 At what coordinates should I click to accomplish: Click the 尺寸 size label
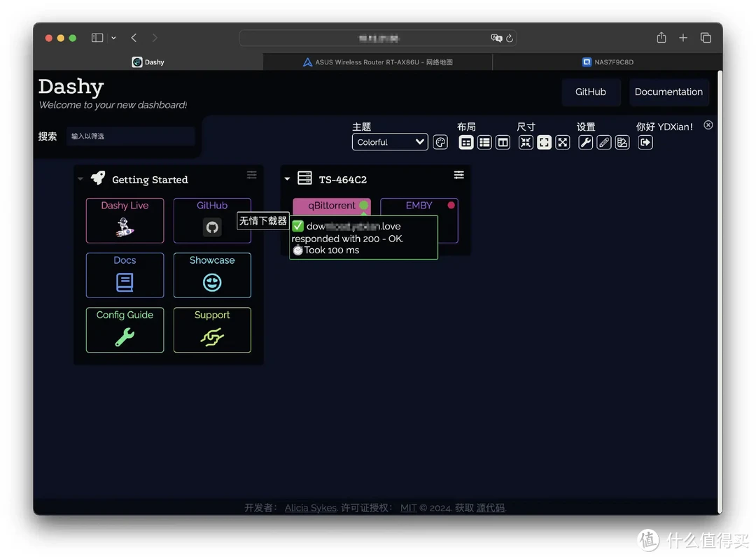click(526, 127)
